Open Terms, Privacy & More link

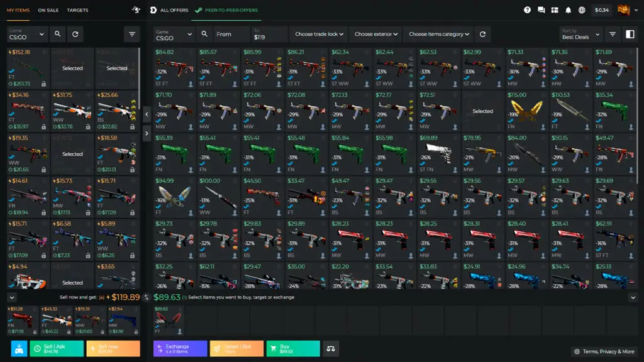604,351
